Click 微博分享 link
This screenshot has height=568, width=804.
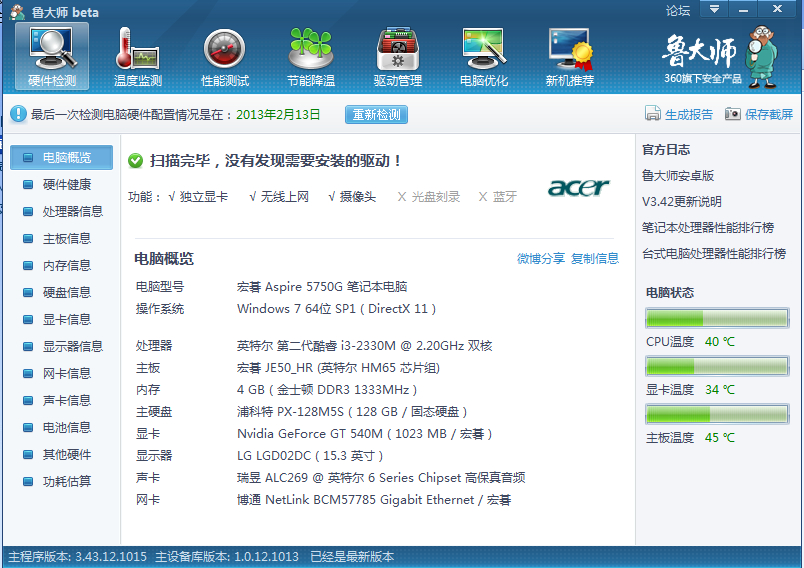click(x=541, y=258)
